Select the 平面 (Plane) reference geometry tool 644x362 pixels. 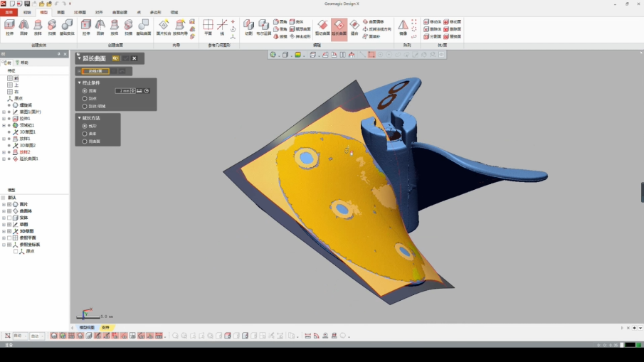tap(208, 27)
